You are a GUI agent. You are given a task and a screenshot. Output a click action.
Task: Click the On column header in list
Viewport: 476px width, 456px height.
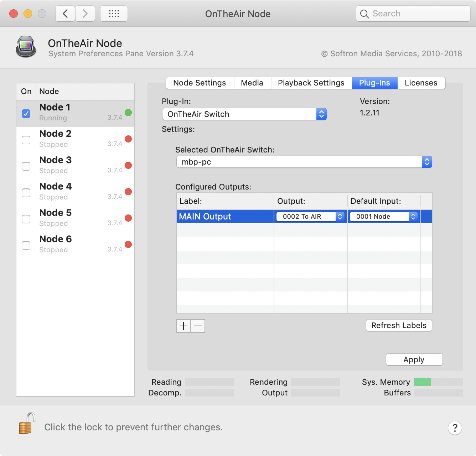click(x=26, y=92)
